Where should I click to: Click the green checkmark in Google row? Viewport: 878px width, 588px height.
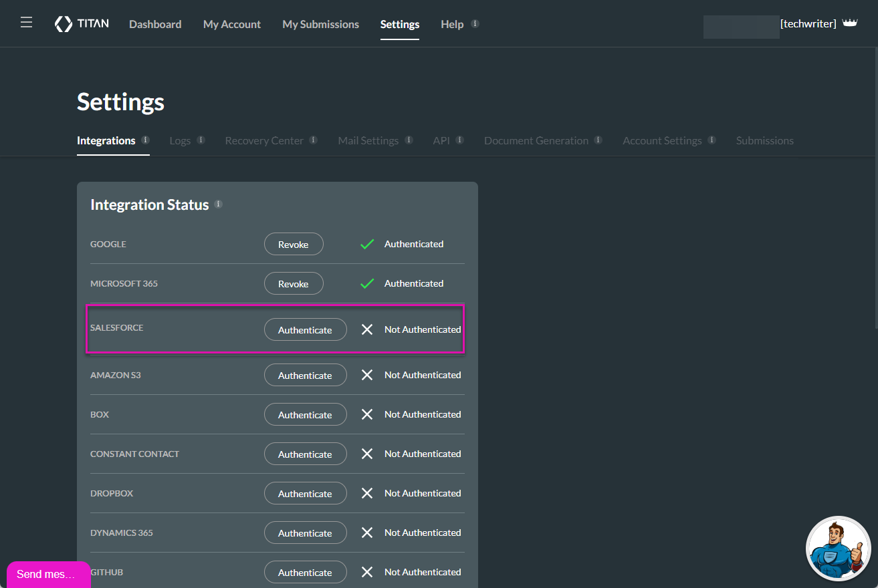(x=366, y=245)
